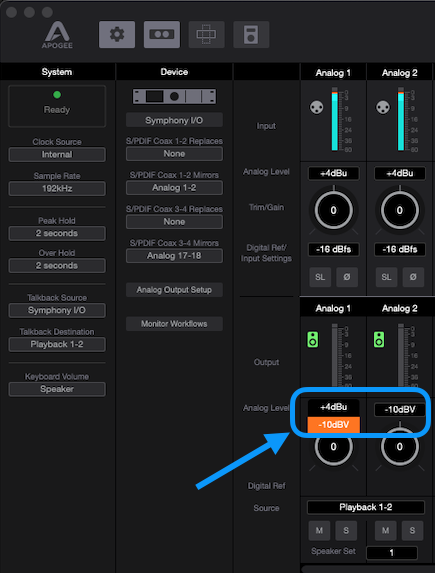Open S/PDIF Coax 1-2 Replaces dropdown
Image resolution: width=435 pixels, height=573 pixels.
(174, 154)
